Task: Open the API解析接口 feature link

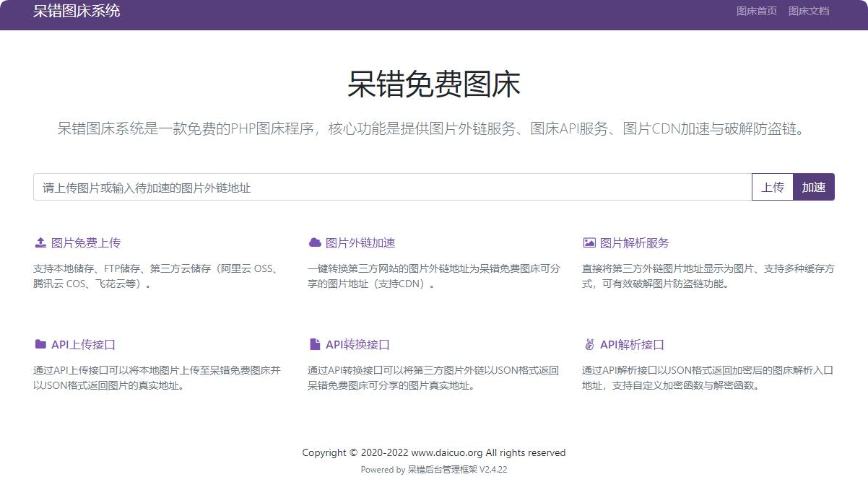Action: pyautogui.click(x=634, y=344)
